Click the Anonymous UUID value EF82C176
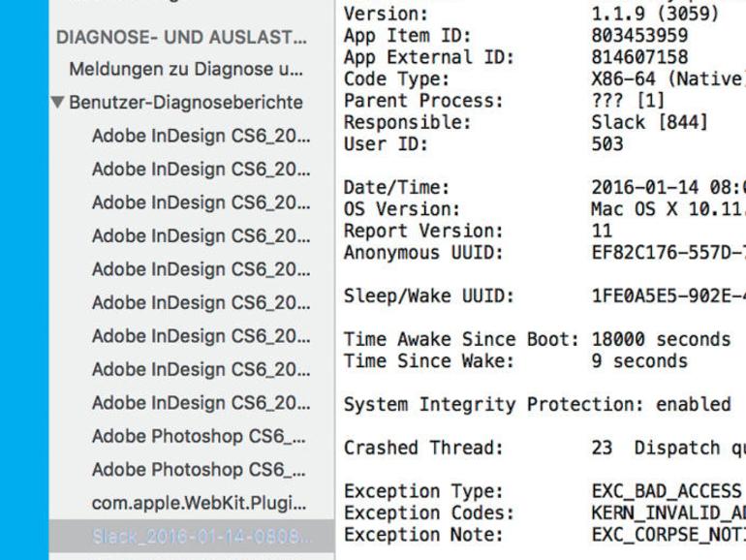This screenshot has width=746, height=560. point(666,253)
